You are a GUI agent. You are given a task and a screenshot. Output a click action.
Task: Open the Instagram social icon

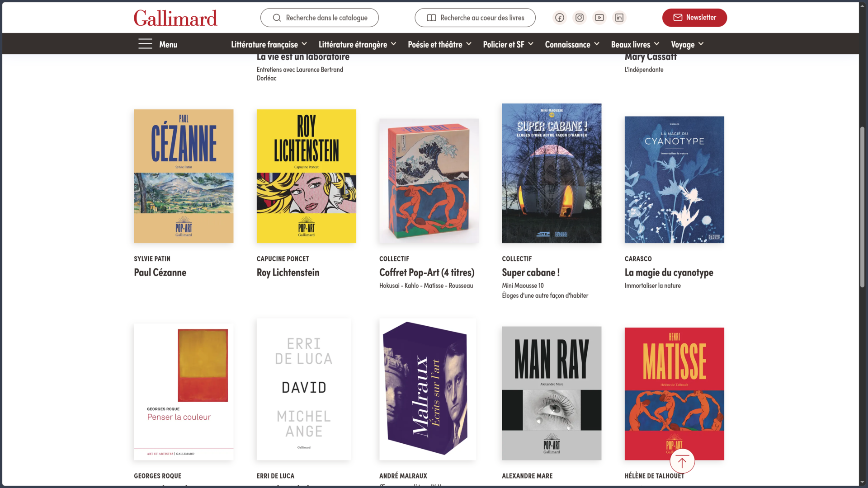coord(580,18)
